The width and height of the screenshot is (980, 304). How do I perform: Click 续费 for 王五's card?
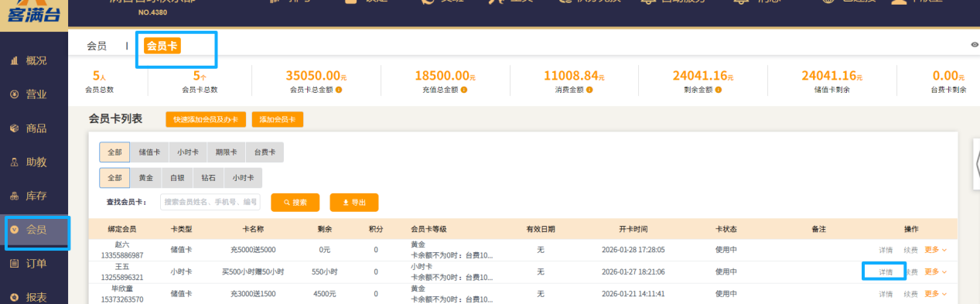point(910,272)
